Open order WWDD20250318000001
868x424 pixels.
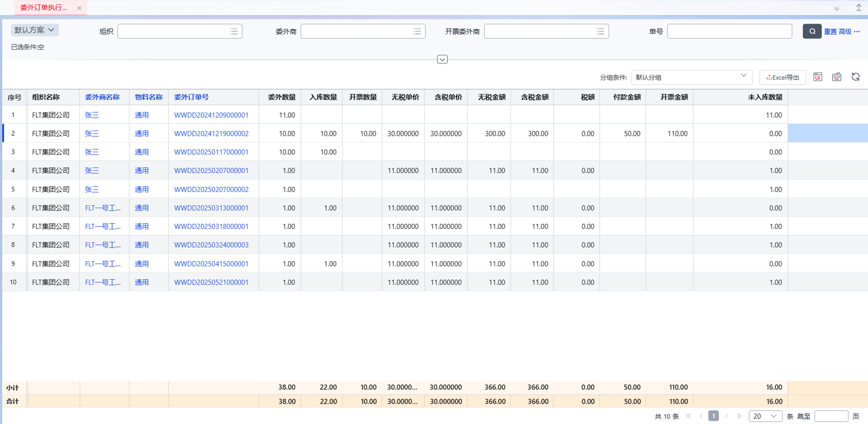[211, 227]
